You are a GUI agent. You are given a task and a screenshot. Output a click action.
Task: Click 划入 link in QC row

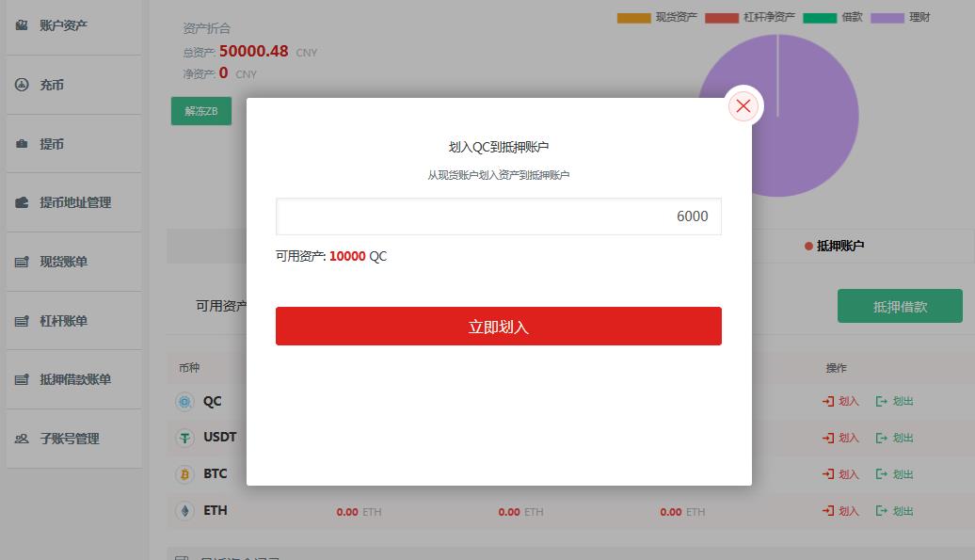pyautogui.click(x=840, y=402)
